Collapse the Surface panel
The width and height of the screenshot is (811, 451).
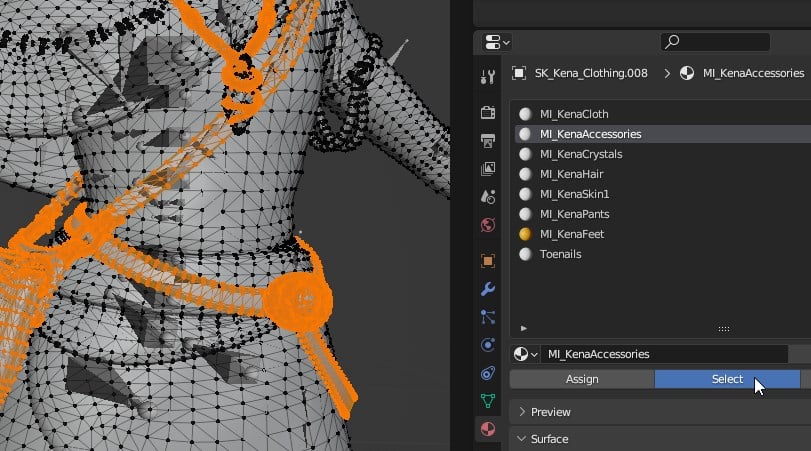pos(660,439)
